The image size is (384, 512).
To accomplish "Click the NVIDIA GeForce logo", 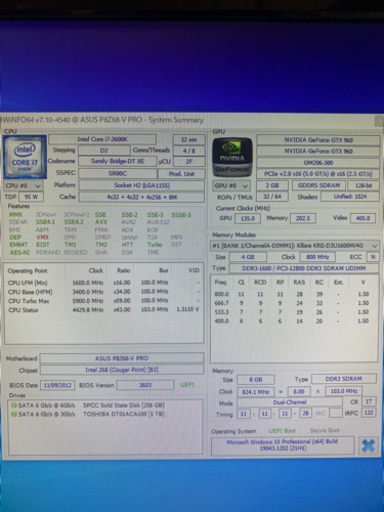I will click(x=232, y=157).
